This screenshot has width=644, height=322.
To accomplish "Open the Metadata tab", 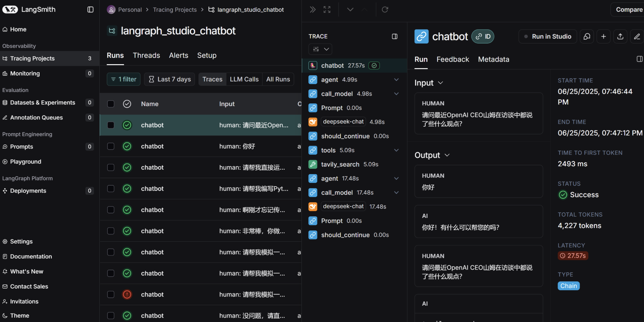I will (493, 59).
